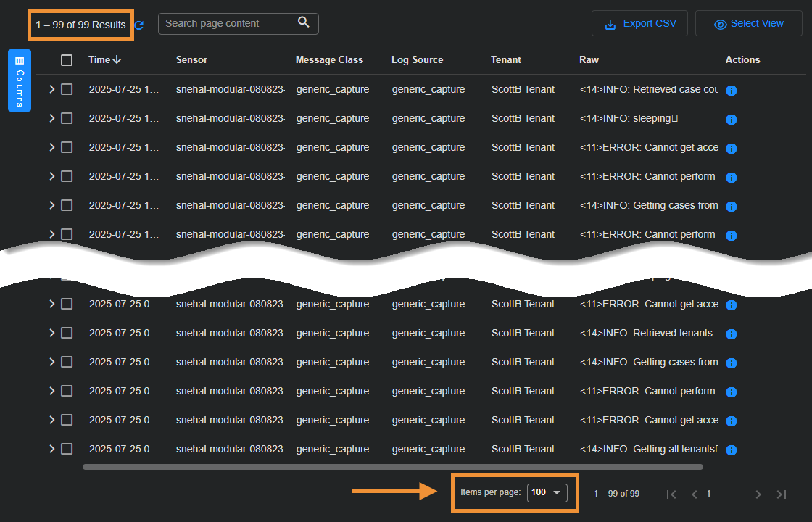Click the Select View button
Image resolution: width=812 pixels, height=522 pixels.
748,23
